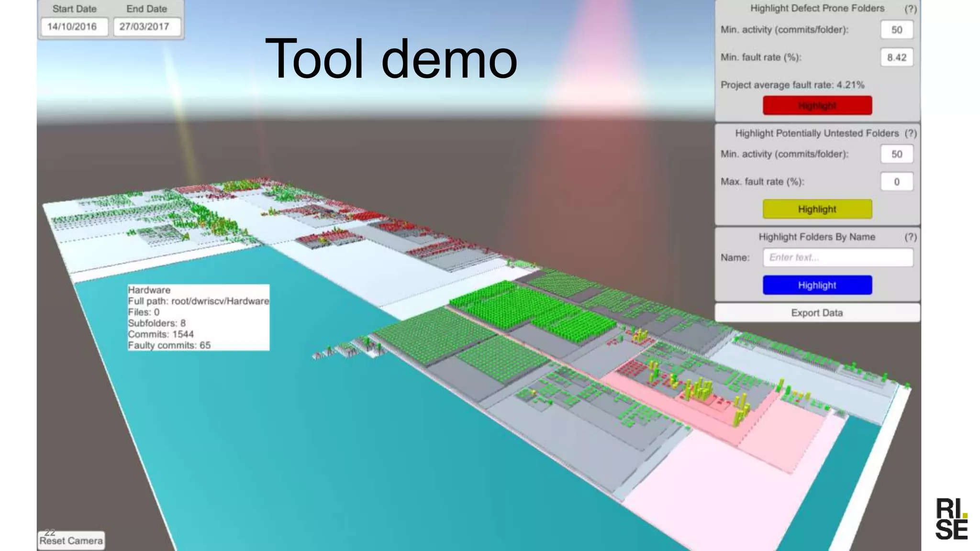This screenshot has width=980, height=551.
Task: Click the Reset Camera button
Action: click(71, 541)
